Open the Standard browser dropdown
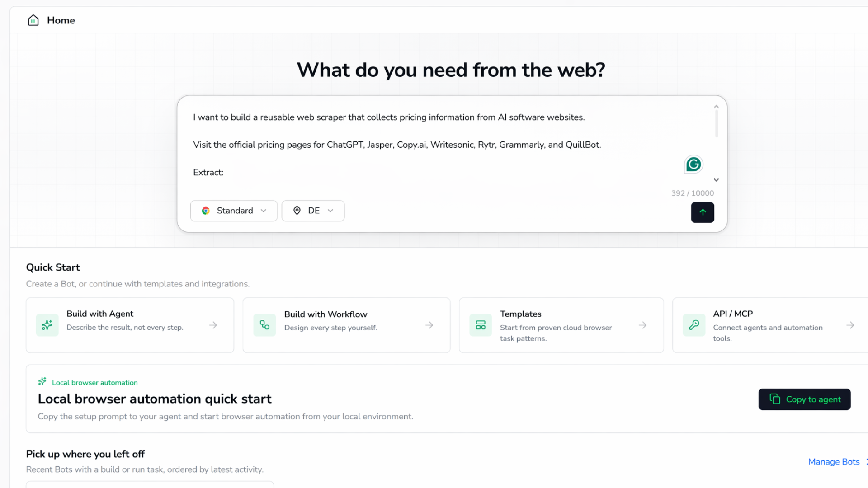The height and width of the screenshot is (488, 868). (234, 211)
